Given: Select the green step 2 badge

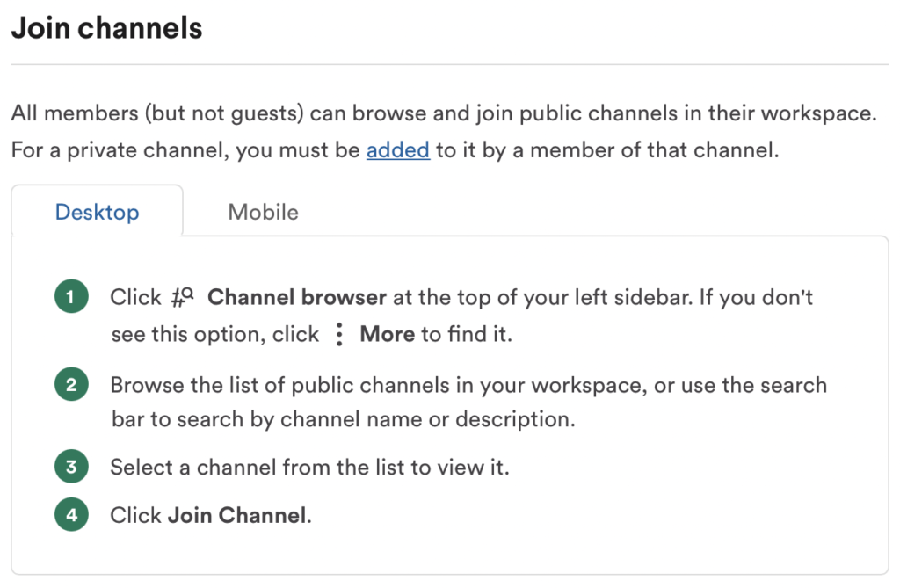Looking at the screenshot, I should pos(71,384).
